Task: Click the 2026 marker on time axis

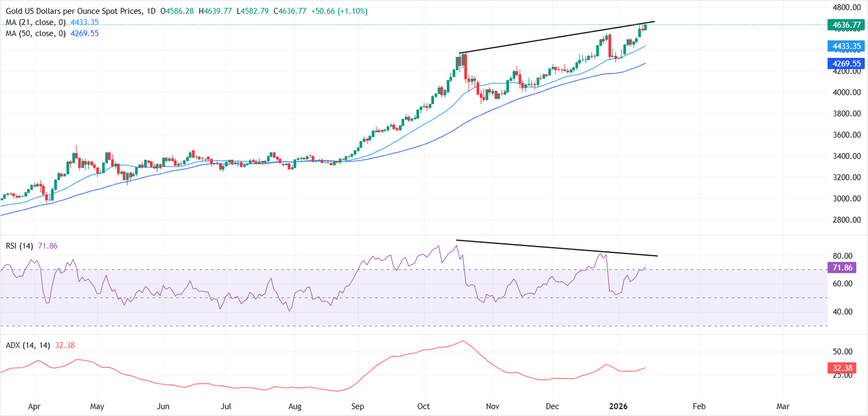Action: click(x=619, y=405)
